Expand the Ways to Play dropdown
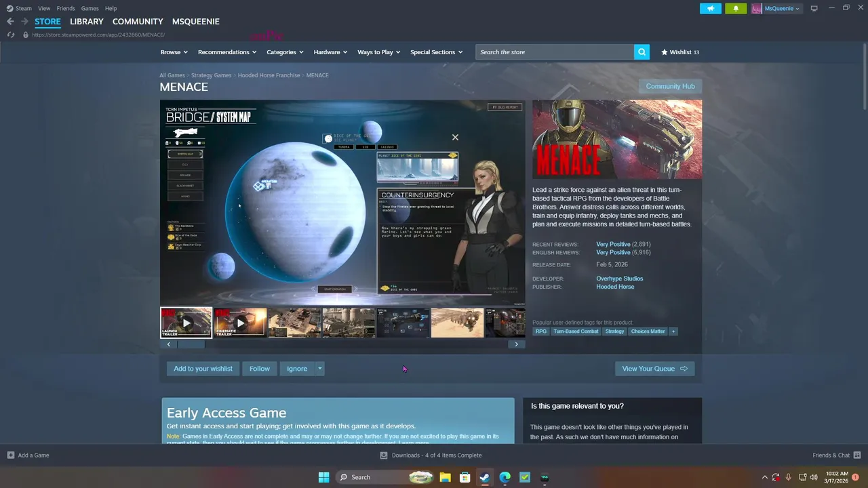868x488 pixels. tap(379, 52)
